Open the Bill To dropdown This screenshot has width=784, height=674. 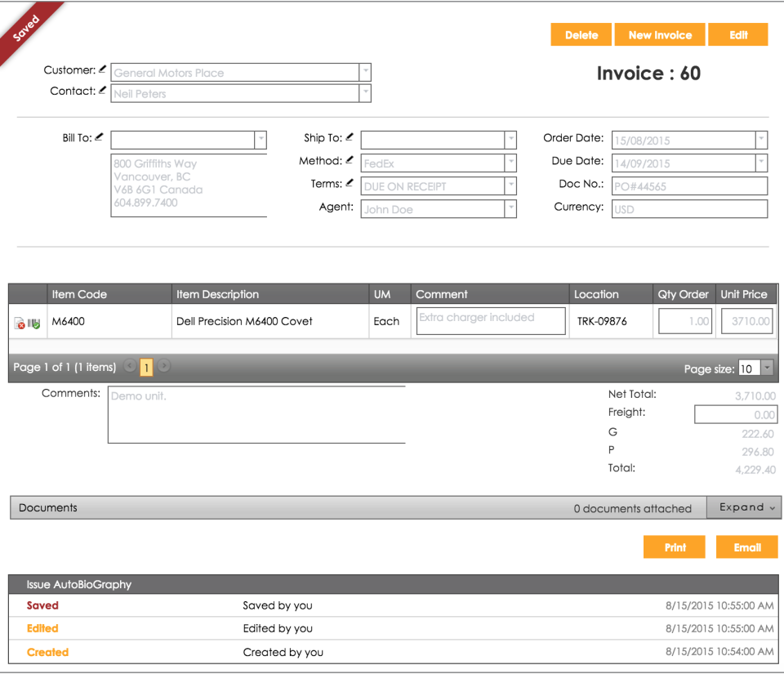point(261,140)
